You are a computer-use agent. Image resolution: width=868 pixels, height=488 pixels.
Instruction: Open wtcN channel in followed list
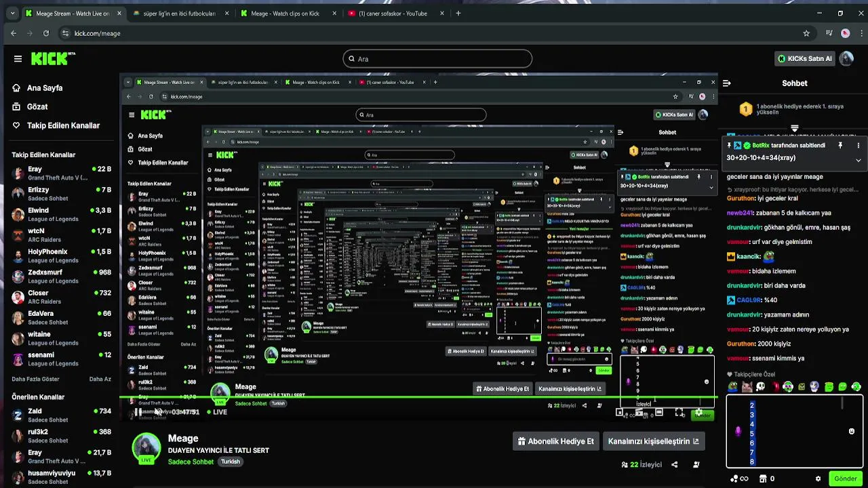pyautogui.click(x=61, y=235)
